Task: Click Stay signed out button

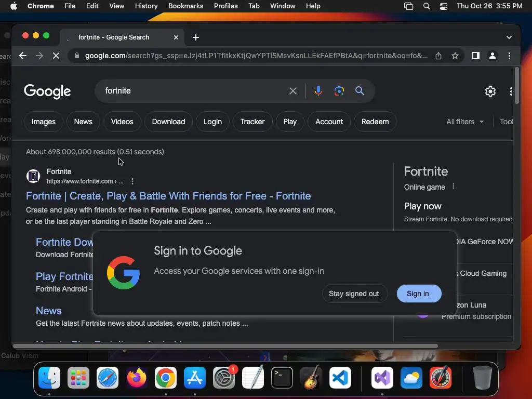Action: (354, 294)
